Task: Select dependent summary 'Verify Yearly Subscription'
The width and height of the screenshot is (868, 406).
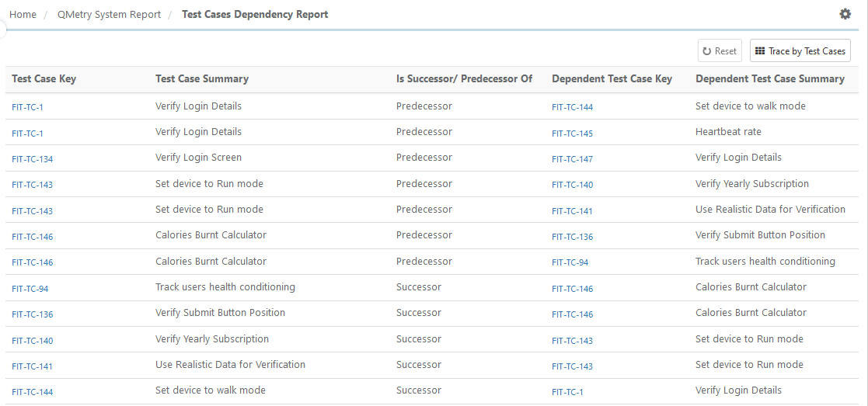Action: [752, 184]
